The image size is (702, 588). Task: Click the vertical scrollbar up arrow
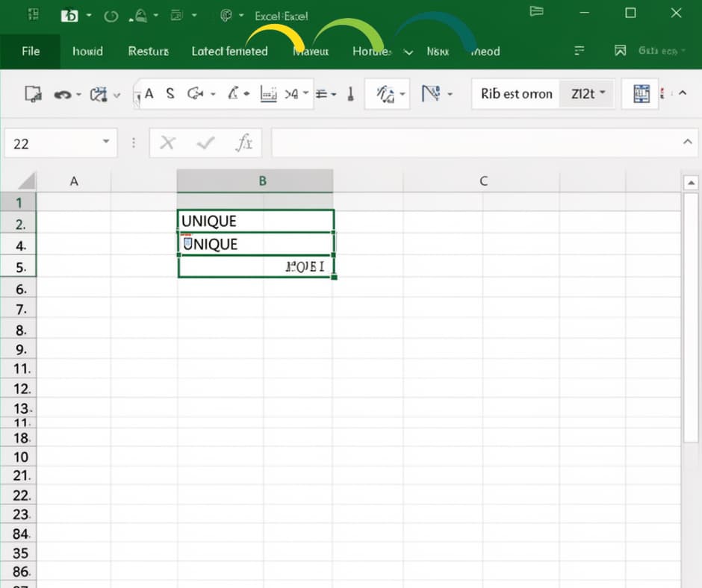[691, 183]
